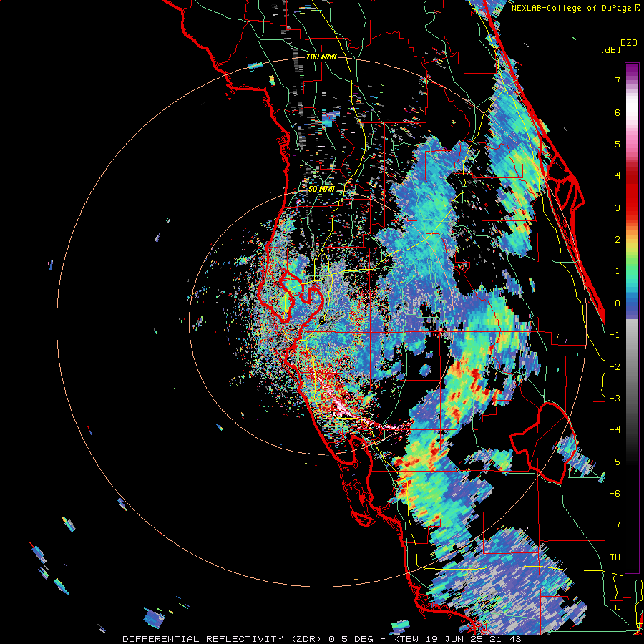Select the "1" value on the scale
This screenshot has height=644, width=644.
pyautogui.click(x=618, y=271)
